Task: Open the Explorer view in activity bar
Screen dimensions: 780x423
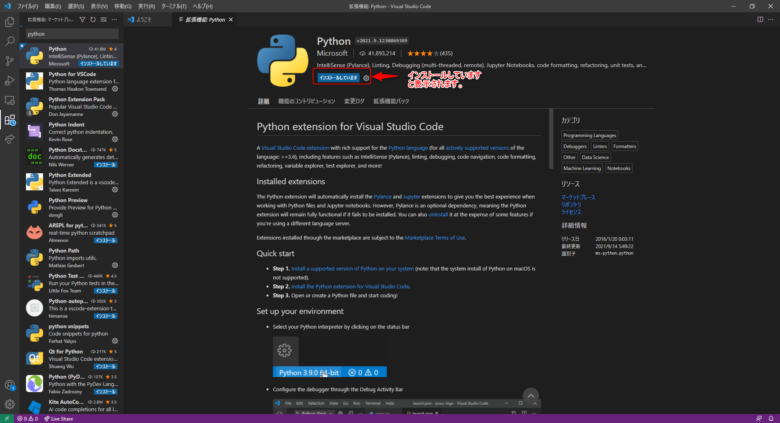Action: click(x=9, y=22)
